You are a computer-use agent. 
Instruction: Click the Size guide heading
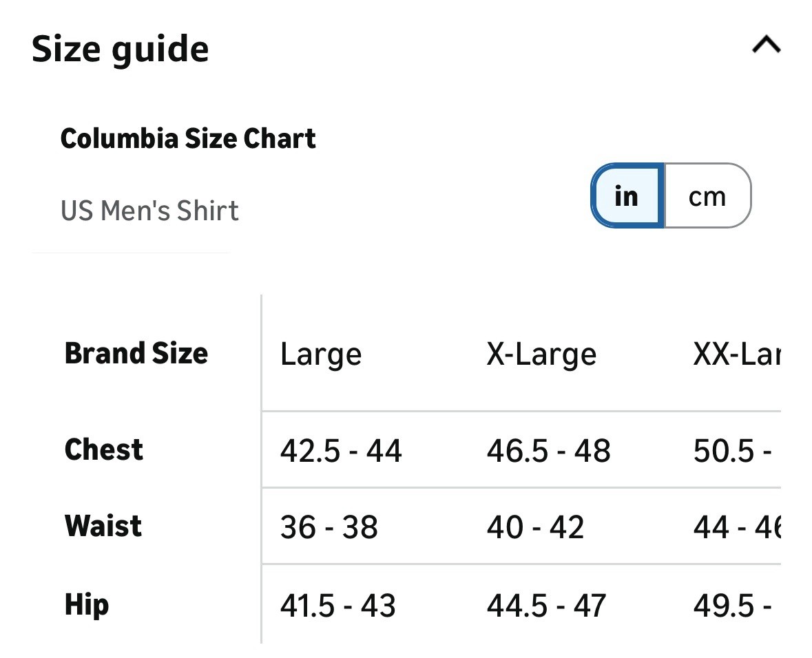click(x=121, y=49)
